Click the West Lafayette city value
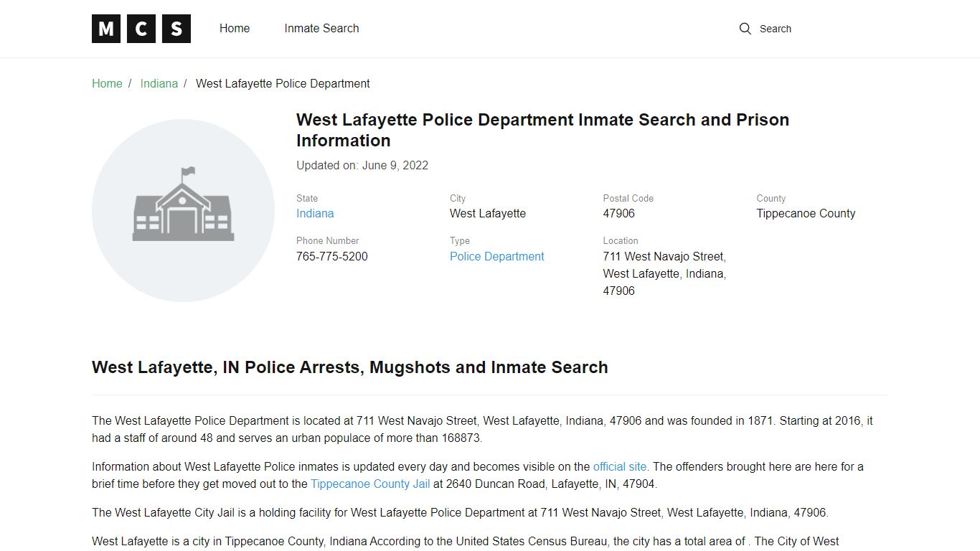The height and width of the screenshot is (551, 980). pos(488,213)
